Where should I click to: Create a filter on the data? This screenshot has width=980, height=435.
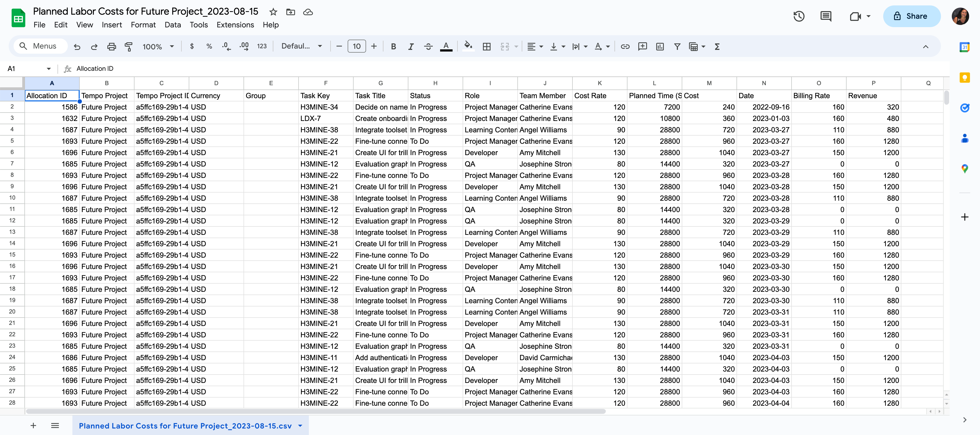677,46
